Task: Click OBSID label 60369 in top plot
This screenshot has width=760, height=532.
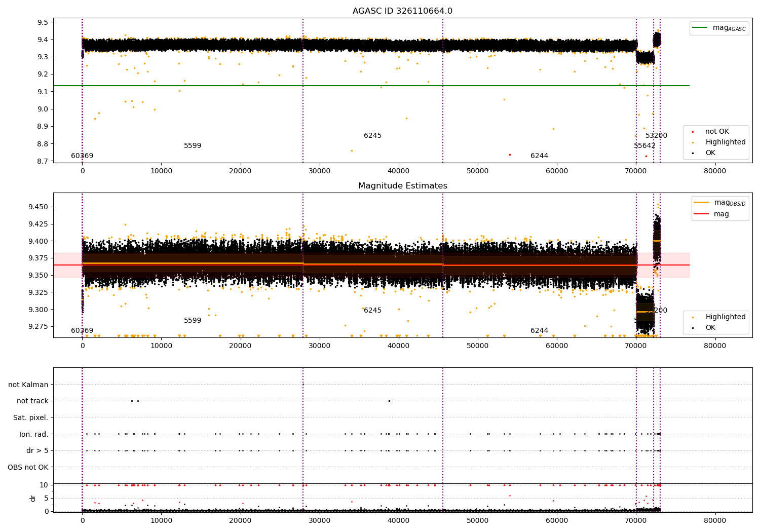Action: 82,156
